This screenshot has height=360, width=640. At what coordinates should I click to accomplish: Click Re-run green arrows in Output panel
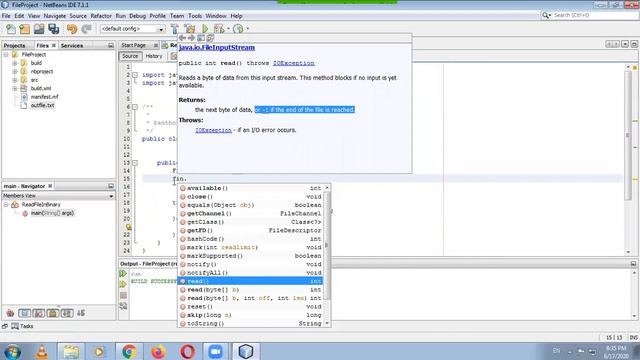(123, 273)
